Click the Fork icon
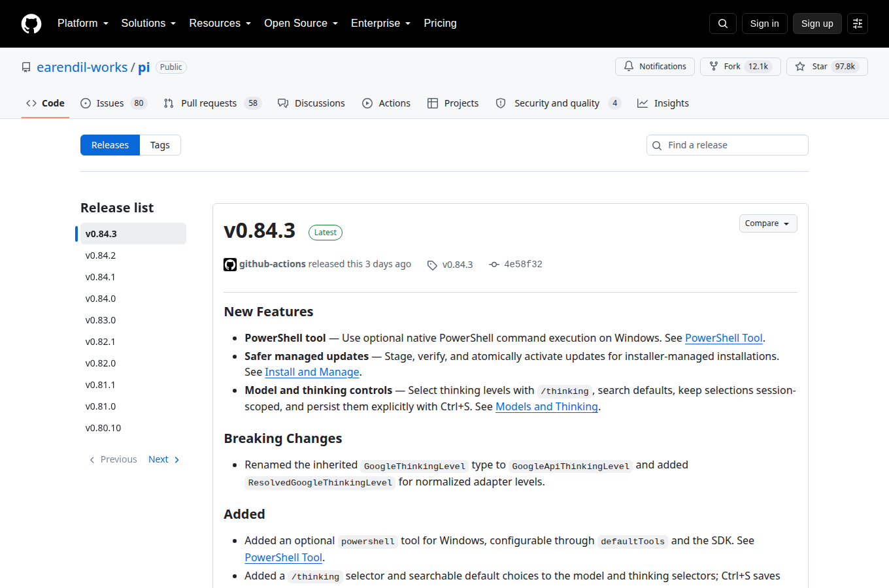The image size is (889, 588). 714,67
